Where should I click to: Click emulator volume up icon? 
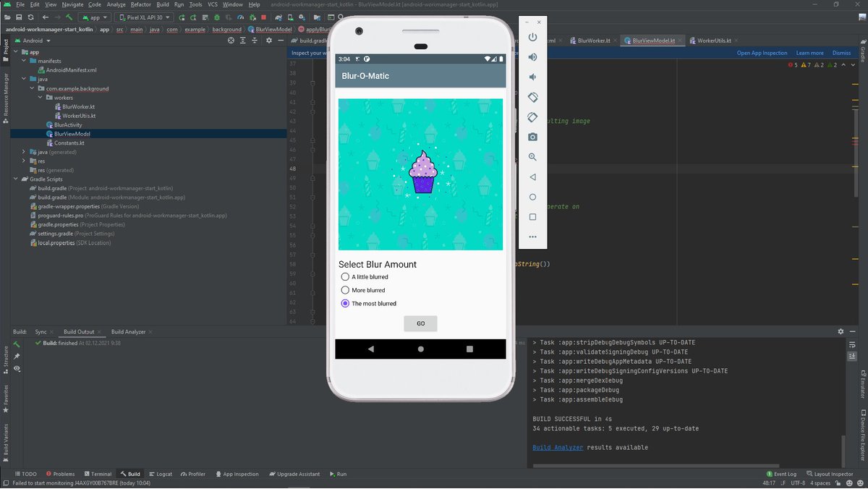532,56
